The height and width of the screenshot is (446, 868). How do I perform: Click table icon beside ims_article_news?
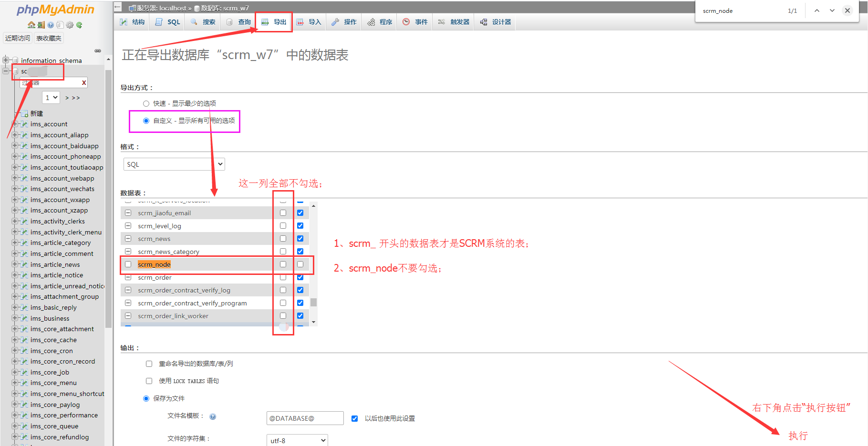[x=24, y=264]
